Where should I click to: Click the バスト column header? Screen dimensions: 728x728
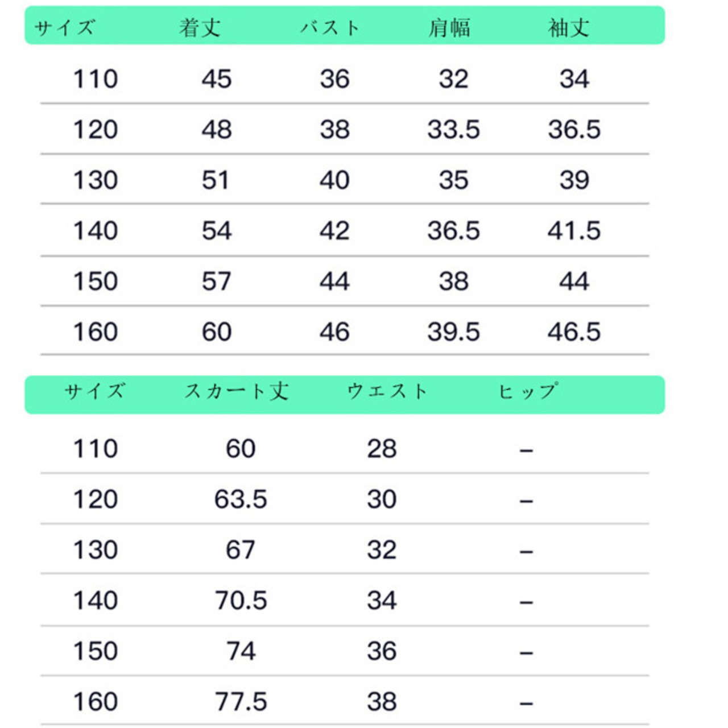click(x=330, y=27)
